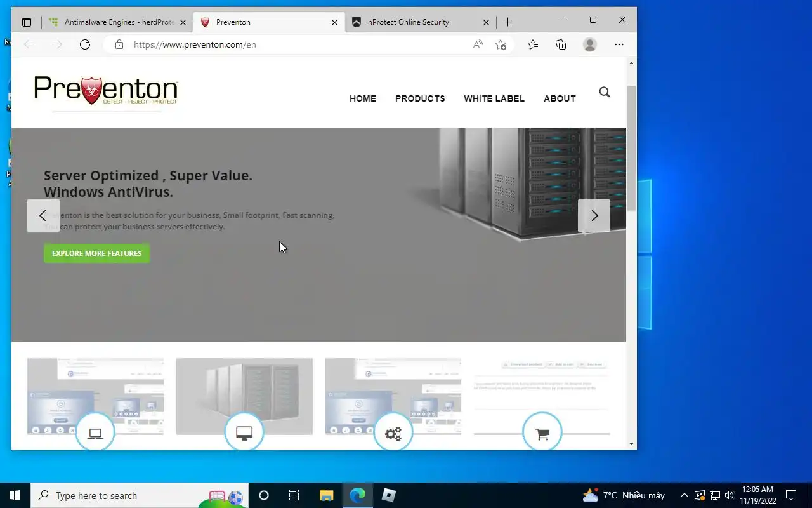Open the taskbar clock and date

coord(757,495)
